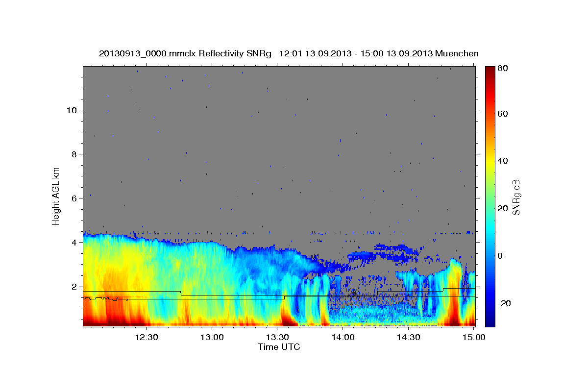Click the height tick label 6

[x=74, y=198]
